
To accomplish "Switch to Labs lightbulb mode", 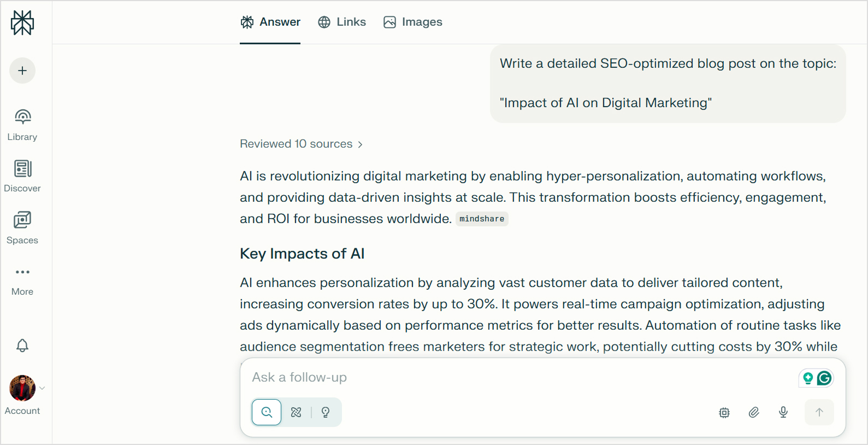I will 326,412.
